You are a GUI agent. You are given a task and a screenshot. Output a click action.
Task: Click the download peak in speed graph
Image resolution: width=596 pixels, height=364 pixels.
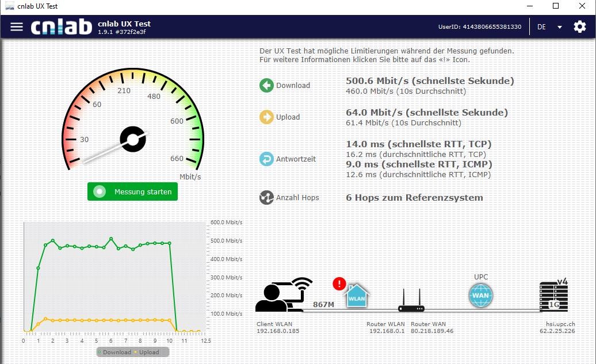111,238
